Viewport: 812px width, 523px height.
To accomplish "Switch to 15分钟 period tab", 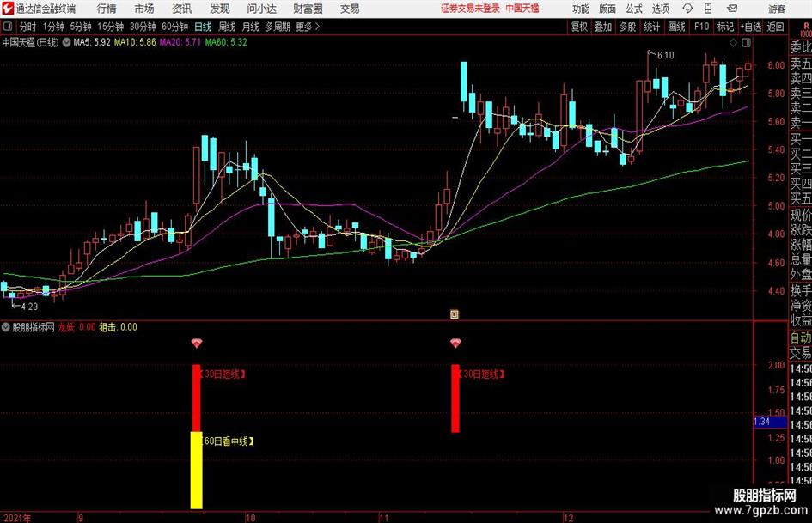I will click(x=110, y=27).
